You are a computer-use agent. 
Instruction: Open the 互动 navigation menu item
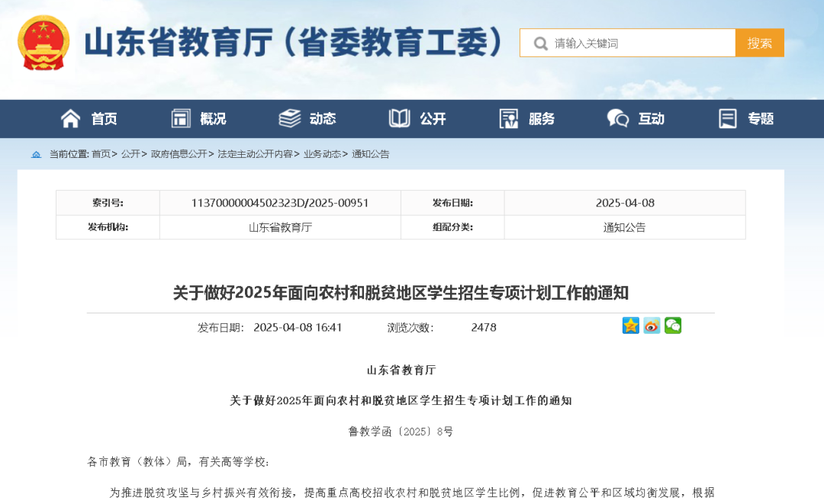pos(652,119)
